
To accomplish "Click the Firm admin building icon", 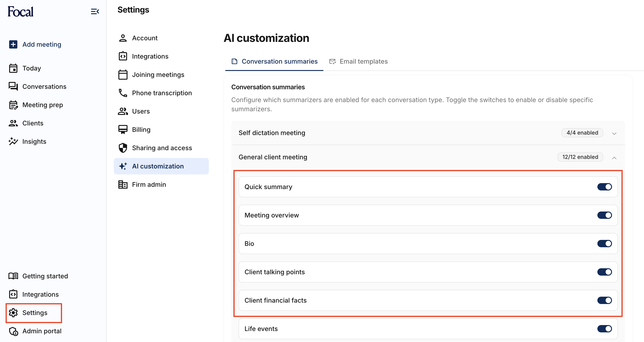I will [122, 185].
